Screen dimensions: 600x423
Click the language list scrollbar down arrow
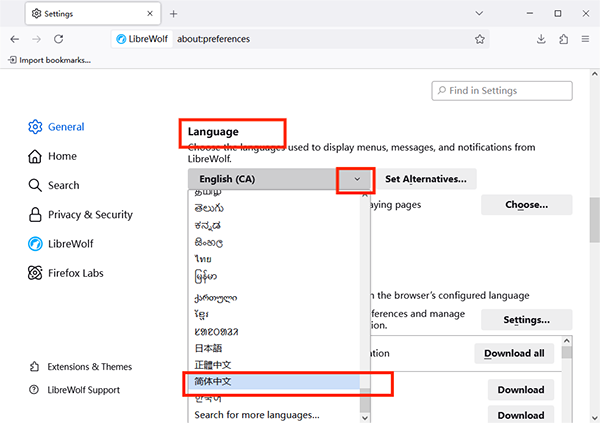pos(365,413)
